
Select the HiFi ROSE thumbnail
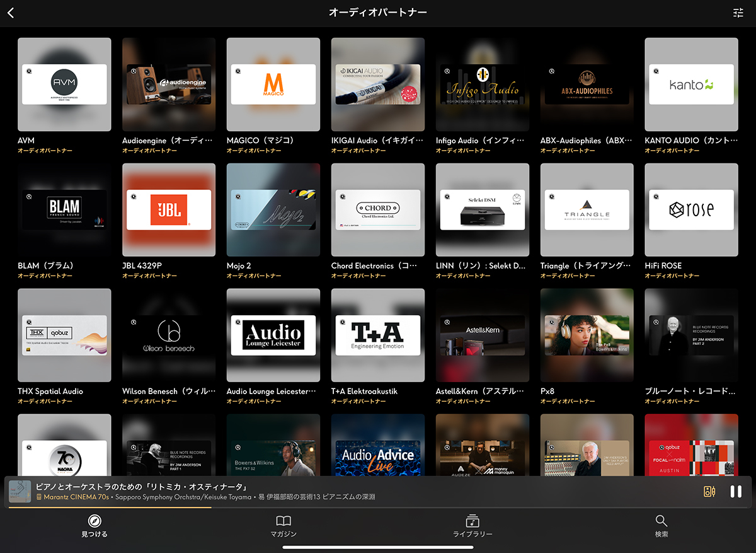point(691,210)
